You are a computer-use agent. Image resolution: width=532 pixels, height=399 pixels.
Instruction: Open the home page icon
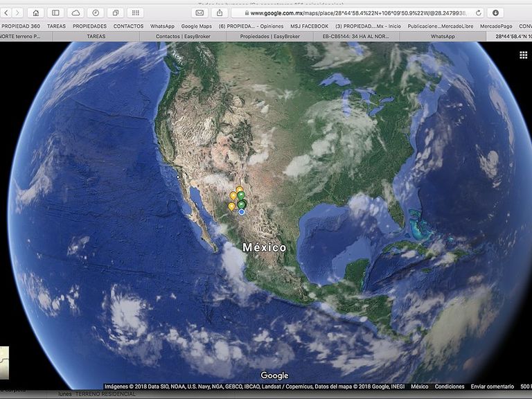[x=35, y=13]
